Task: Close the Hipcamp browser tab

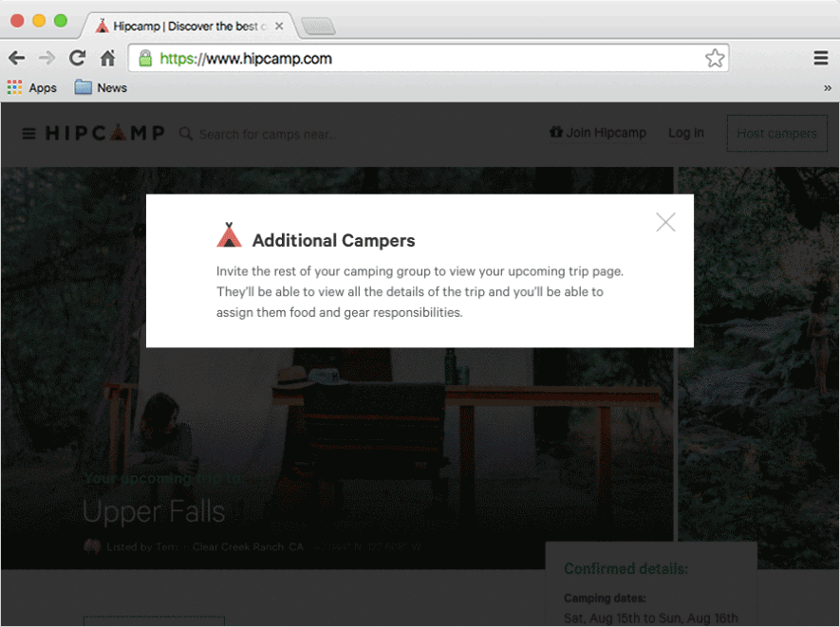Action: point(279,26)
